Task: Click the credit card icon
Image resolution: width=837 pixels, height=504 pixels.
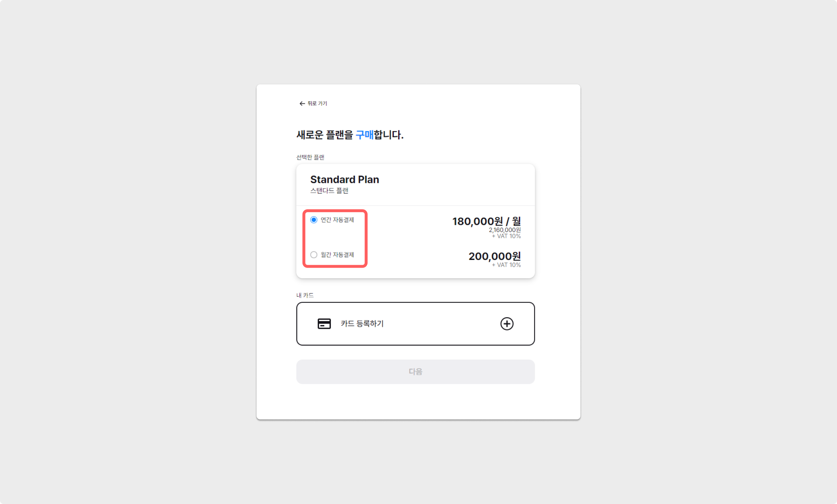Action: click(x=324, y=324)
